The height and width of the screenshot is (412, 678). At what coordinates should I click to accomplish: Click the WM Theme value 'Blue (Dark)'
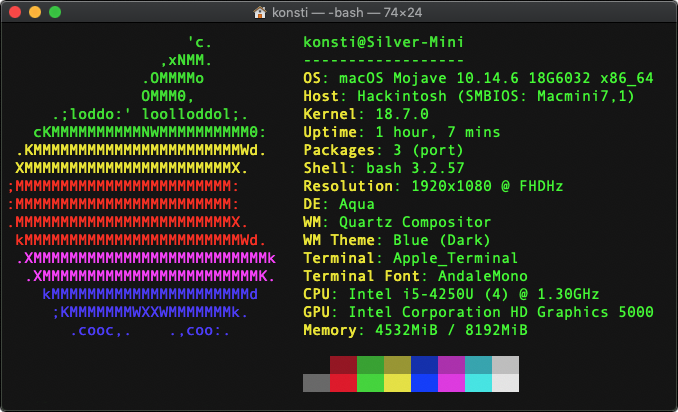[x=442, y=240]
